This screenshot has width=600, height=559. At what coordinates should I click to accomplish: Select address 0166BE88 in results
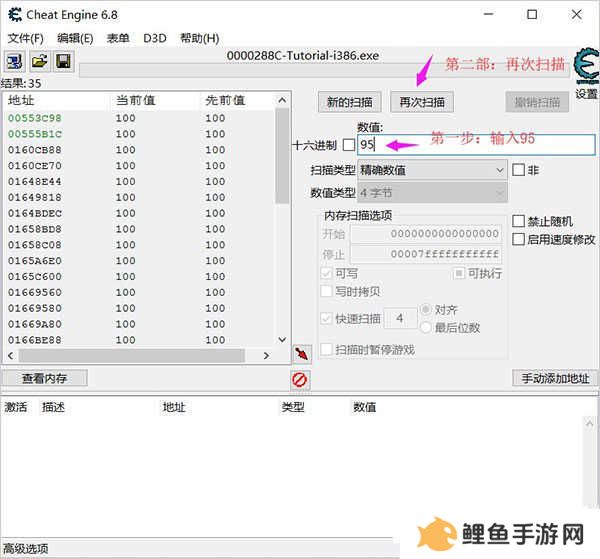pyautogui.click(x=139, y=340)
